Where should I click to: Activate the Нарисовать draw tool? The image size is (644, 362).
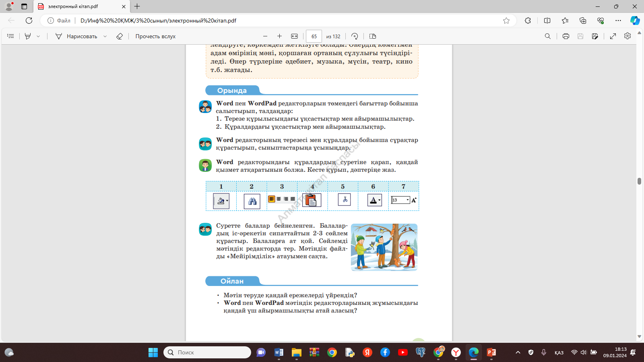[x=76, y=36]
